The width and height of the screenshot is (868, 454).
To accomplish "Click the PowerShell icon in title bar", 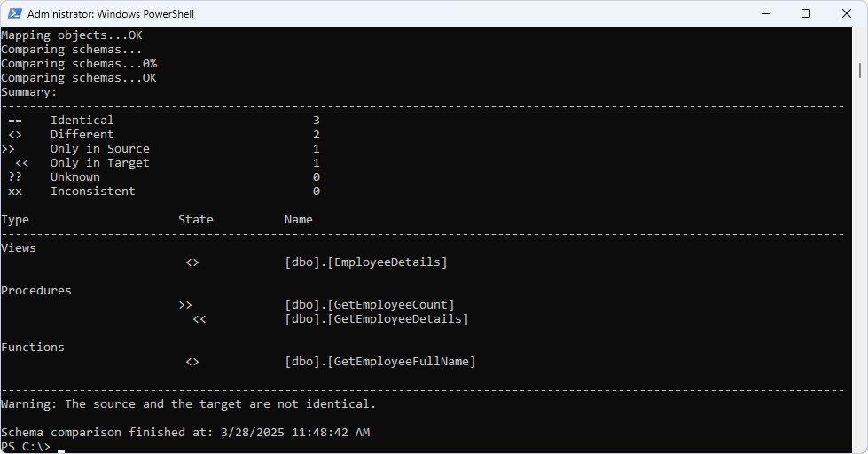I will (x=15, y=14).
